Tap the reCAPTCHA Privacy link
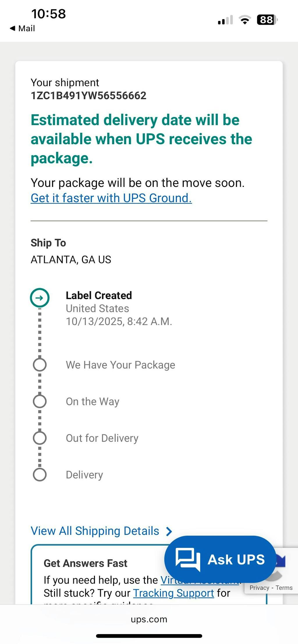The image size is (298, 644). click(x=259, y=588)
